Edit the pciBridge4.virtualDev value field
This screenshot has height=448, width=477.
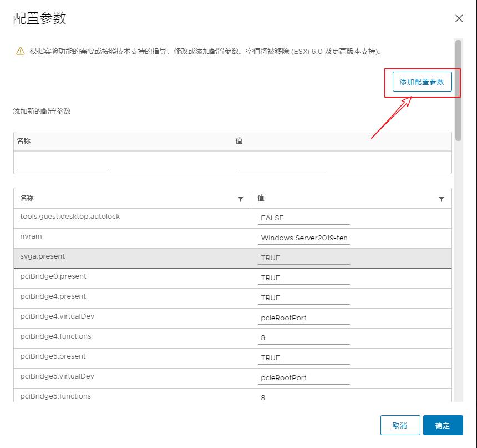(303, 318)
